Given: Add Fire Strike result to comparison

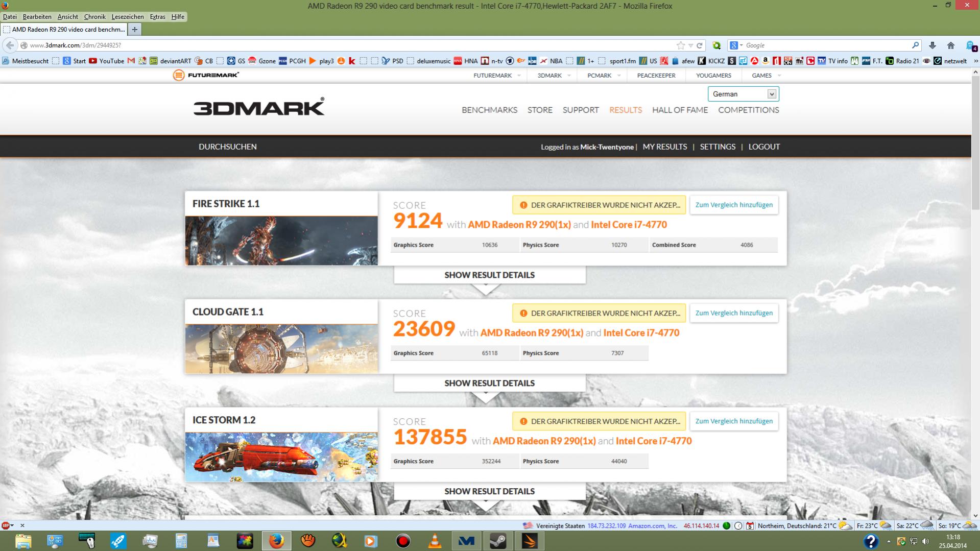Looking at the screenshot, I should (734, 205).
